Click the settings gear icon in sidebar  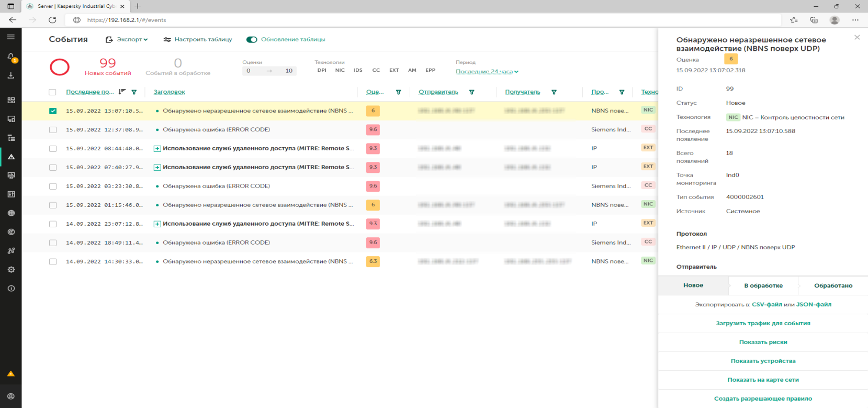11,270
